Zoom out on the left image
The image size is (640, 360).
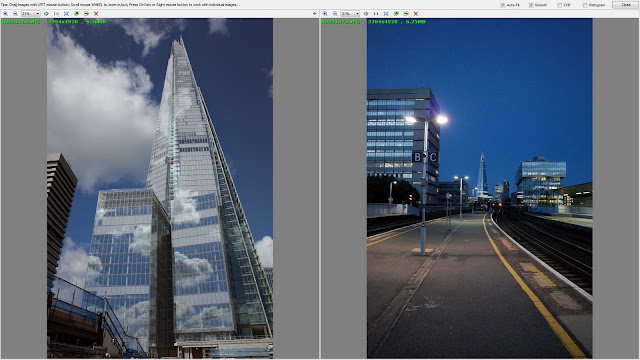coord(16,13)
